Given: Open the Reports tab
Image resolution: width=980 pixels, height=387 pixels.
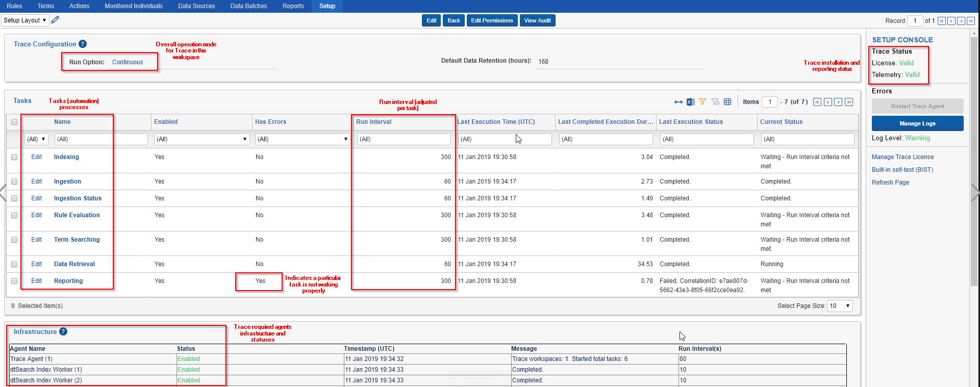Looking at the screenshot, I should [x=293, y=6].
